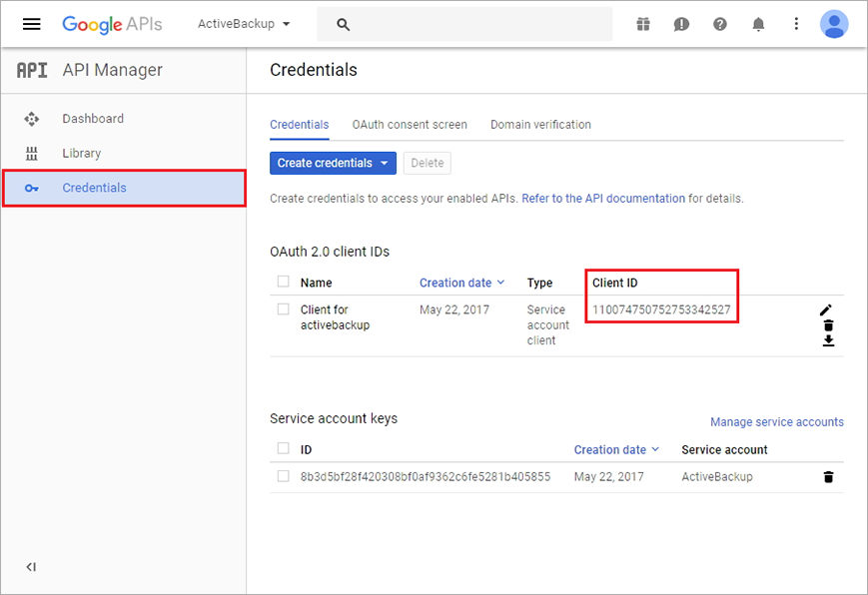
Task: Select the Client ID number 110074750752753342527
Action: 661,309
